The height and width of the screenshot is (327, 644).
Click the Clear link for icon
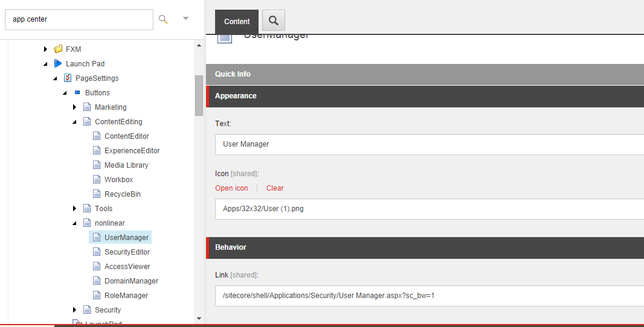tap(275, 188)
